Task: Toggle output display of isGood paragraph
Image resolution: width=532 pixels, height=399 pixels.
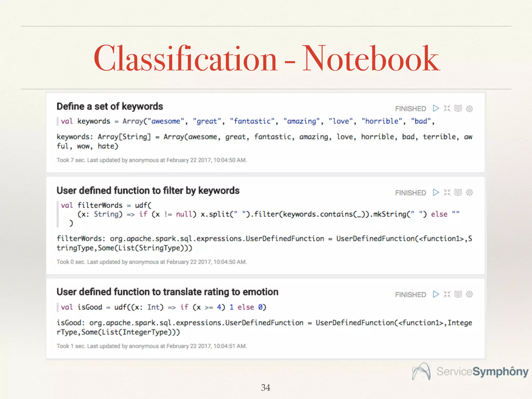Action: click(458, 294)
